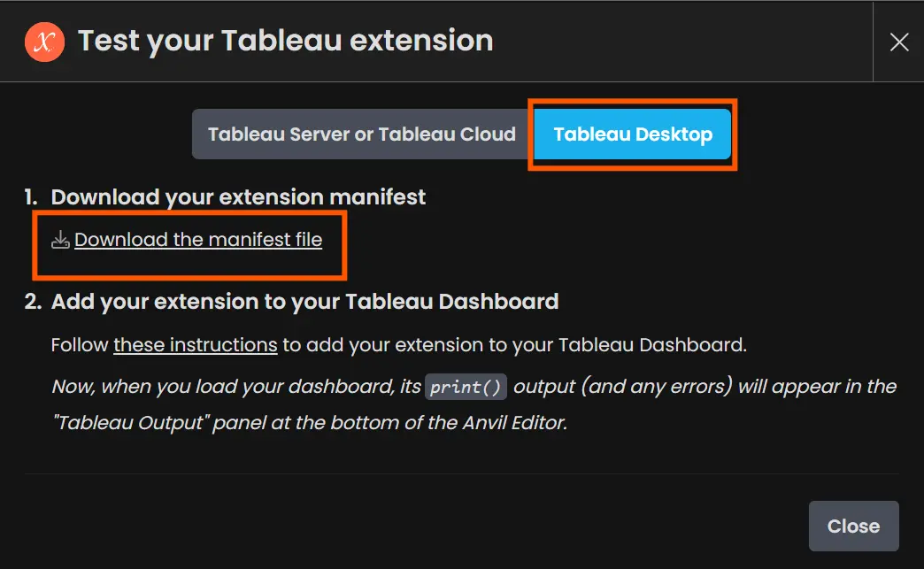
Task: Switch to Tableau Server or Tableau Cloud tab
Action: tap(361, 134)
